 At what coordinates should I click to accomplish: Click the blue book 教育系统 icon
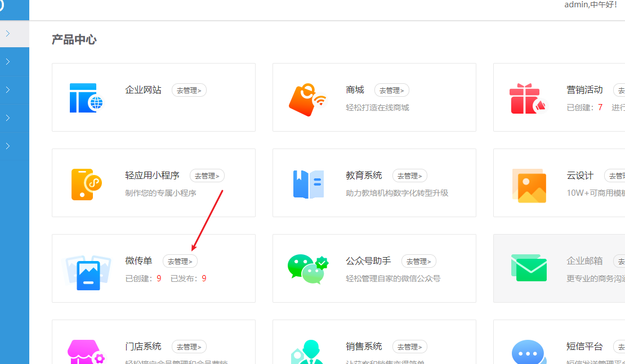pyautogui.click(x=308, y=184)
